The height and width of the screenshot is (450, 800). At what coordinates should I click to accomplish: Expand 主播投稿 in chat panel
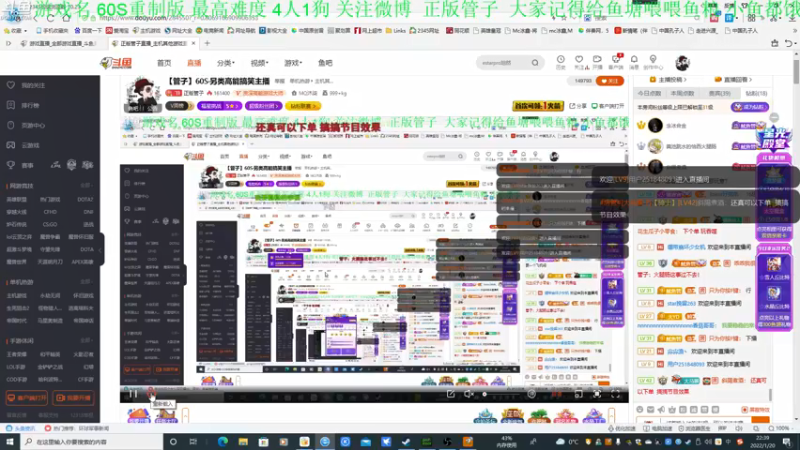tap(668, 80)
